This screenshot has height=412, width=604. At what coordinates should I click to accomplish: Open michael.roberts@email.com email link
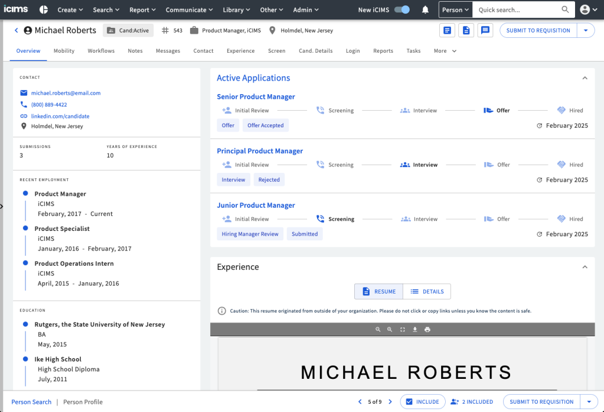[66, 93]
